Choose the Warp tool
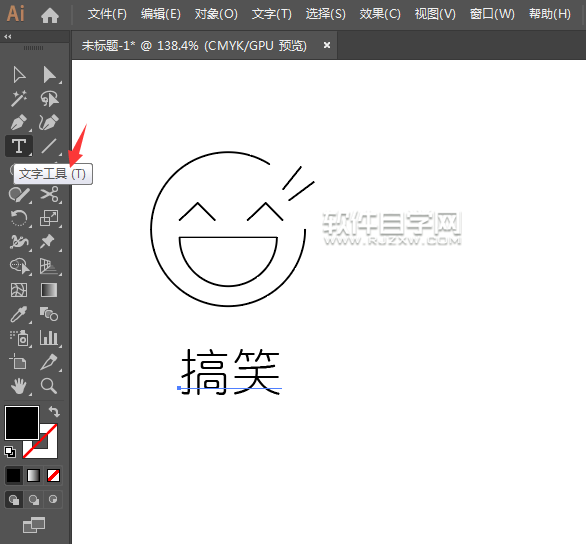The width and height of the screenshot is (586, 544). point(19,242)
